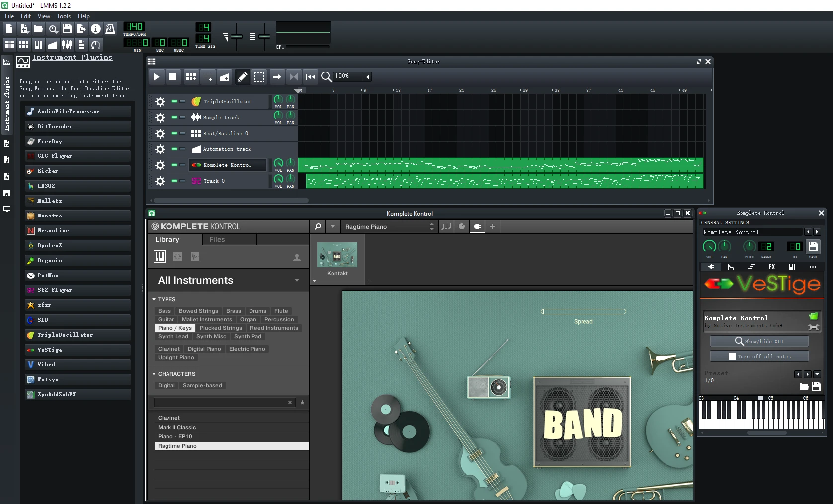Step the Ragtime Piano preset with the arrows
The height and width of the screenshot is (504, 833).
point(431,226)
